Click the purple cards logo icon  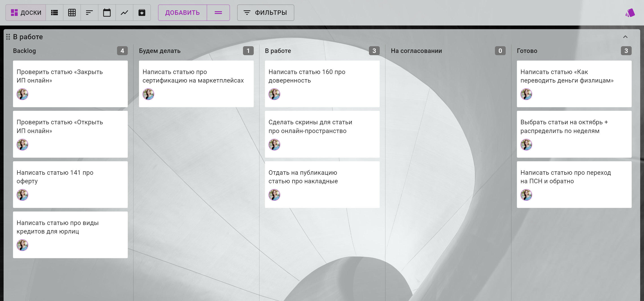(x=630, y=13)
